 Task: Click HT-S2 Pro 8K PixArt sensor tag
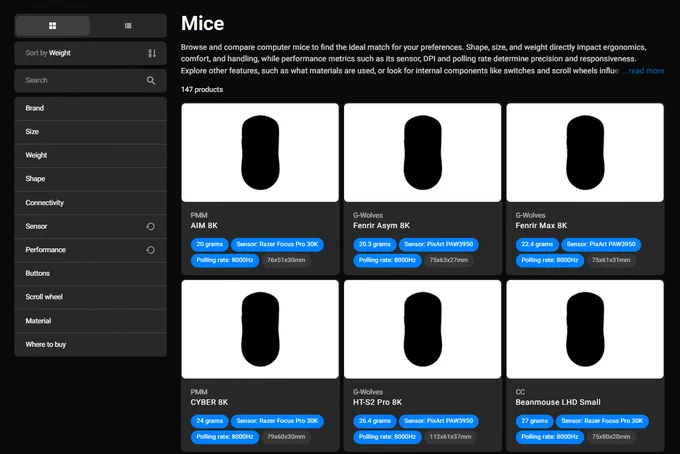pos(438,421)
